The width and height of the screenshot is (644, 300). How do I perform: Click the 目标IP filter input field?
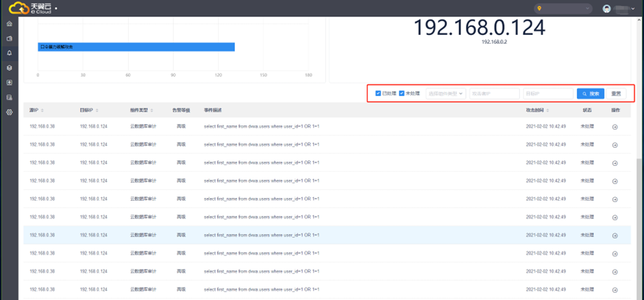tap(547, 93)
